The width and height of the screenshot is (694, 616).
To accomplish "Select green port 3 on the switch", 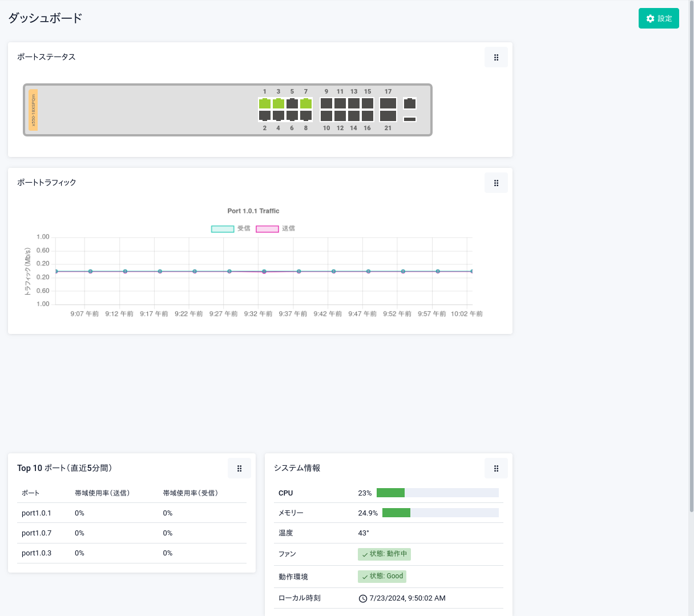I will coord(279,103).
